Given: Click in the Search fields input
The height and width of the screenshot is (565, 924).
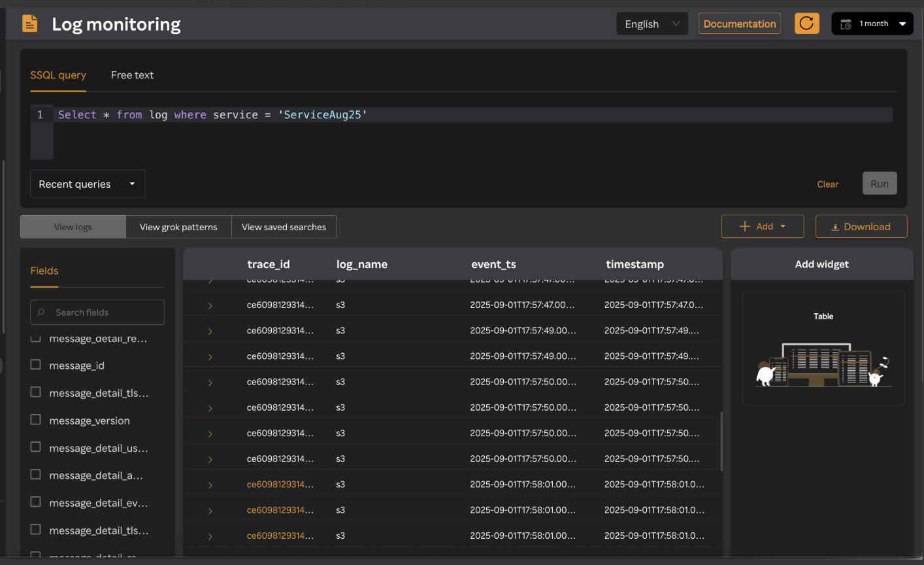Looking at the screenshot, I should point(97,312).
